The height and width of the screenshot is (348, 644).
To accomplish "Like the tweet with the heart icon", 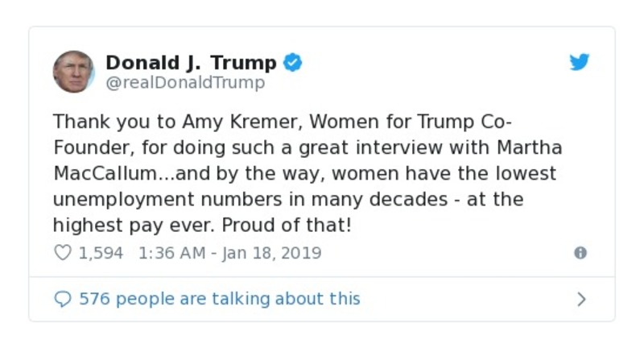I will (62, 253).
